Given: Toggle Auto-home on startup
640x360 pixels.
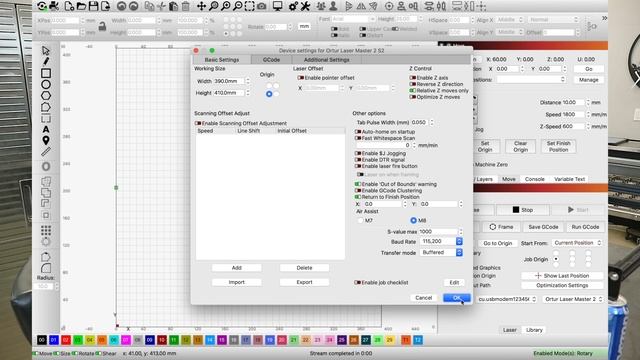Looking at the screenshot, I should click(x=358, y=132).
